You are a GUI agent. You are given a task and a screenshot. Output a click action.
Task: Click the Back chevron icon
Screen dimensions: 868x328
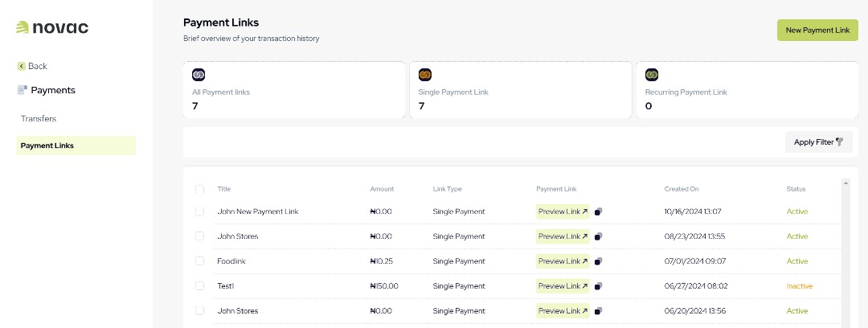pyautogui.click(x=22, y=66)
